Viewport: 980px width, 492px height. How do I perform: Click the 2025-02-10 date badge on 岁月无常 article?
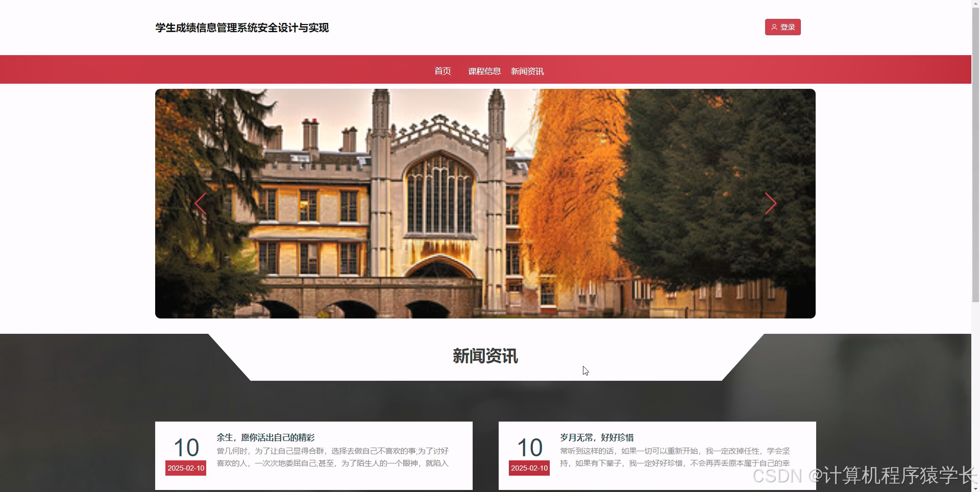529,468
